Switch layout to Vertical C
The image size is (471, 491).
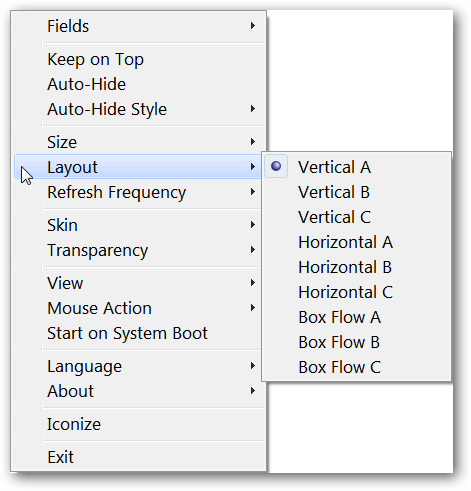coord(356,217)
